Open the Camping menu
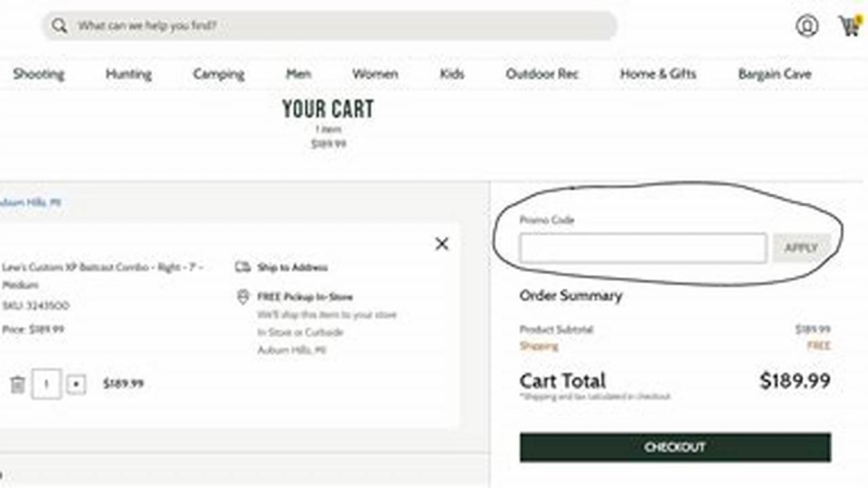Screen dimensions: 868x488 pyautogui.click(x=218, y=74)
